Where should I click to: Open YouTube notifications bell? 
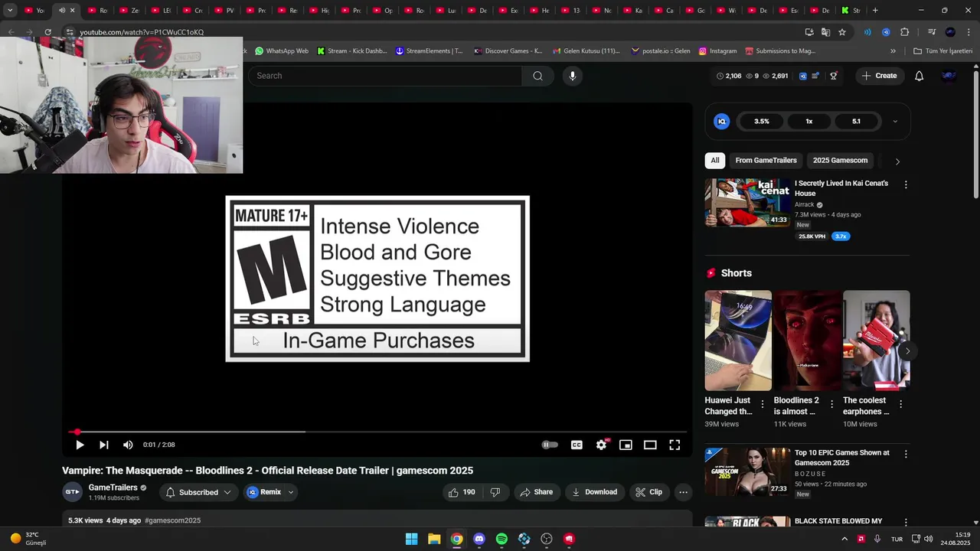click(920, 76)
